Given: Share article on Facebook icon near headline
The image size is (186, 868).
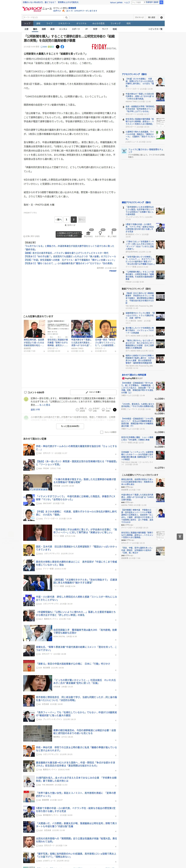Looking at the screenshot, I should coord(62,47).
